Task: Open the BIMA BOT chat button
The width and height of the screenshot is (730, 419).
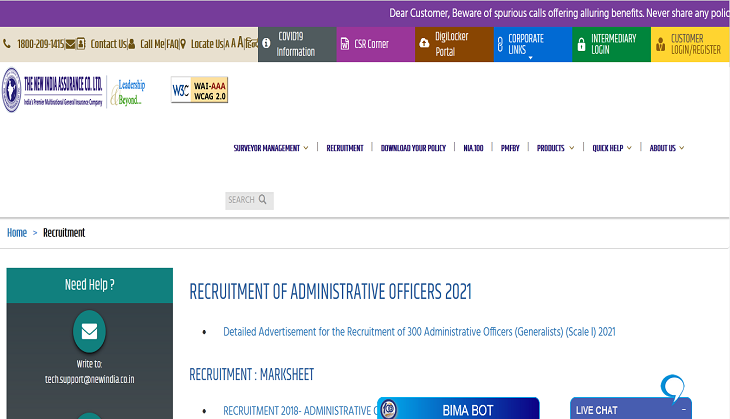Action: coord(458,408)
